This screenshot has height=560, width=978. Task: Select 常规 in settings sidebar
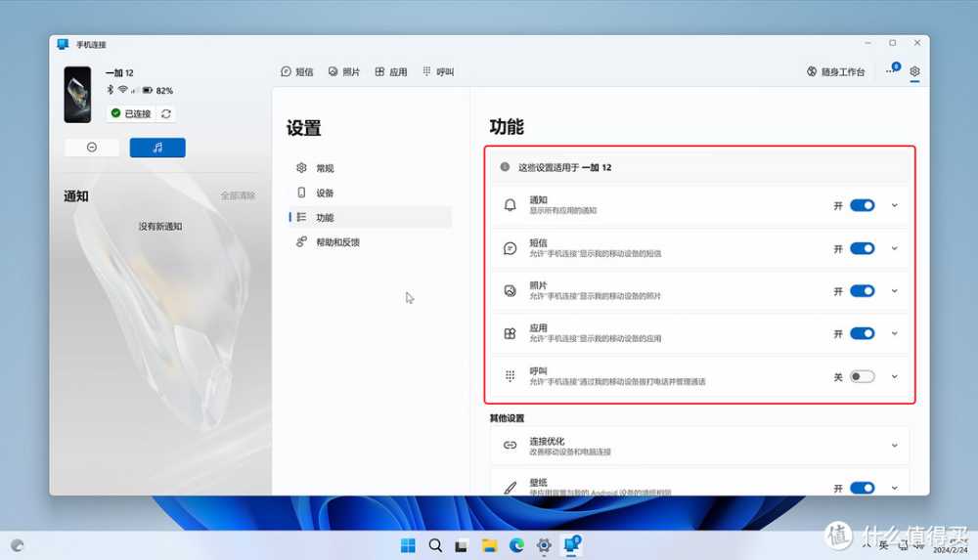tap(371, 168)
